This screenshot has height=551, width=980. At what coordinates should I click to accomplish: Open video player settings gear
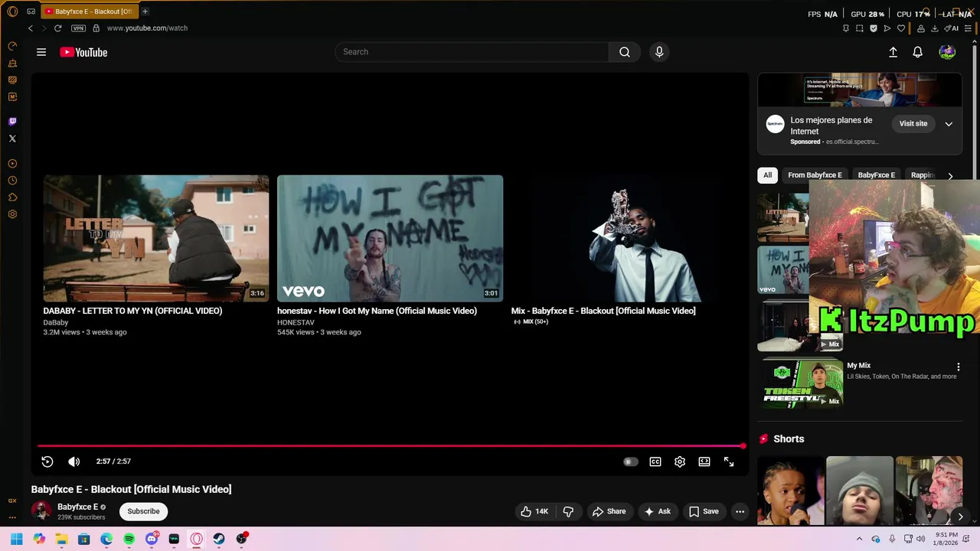(x=680, y=461)
